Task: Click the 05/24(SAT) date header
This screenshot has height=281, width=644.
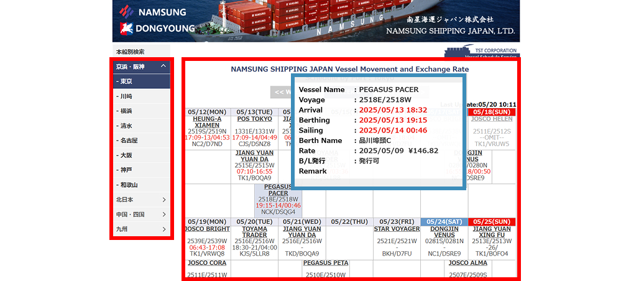Action: (x=444, y=222)
